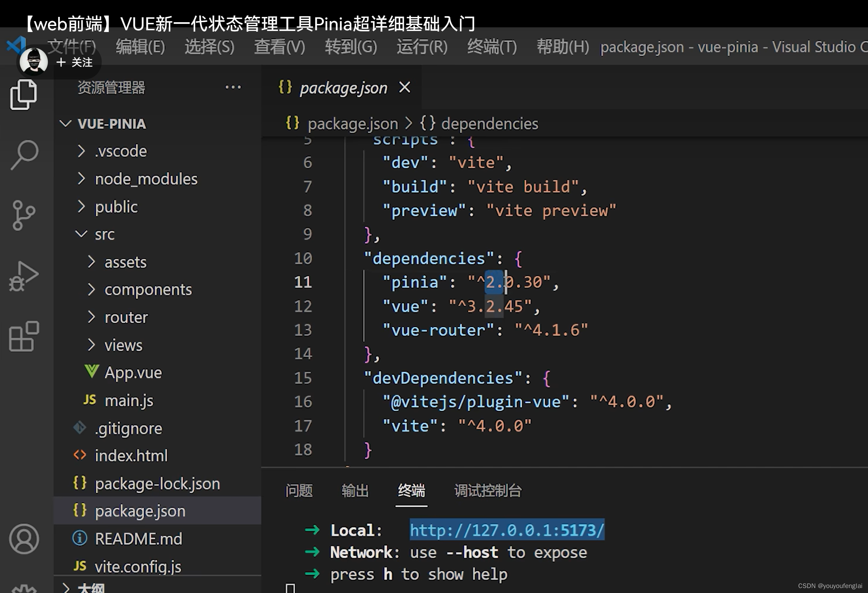Open main.js in the explorer
The width and height of the screenshot is (868, 593).
pos(157,400)
